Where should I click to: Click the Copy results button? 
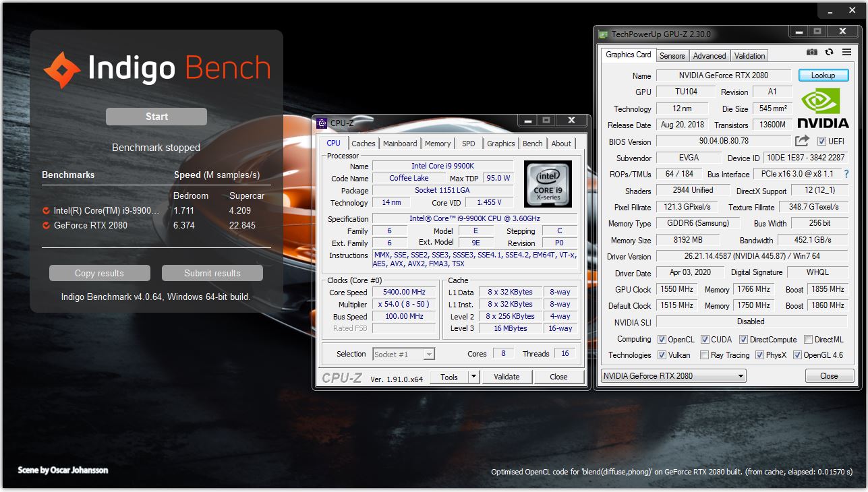(99, 273)
